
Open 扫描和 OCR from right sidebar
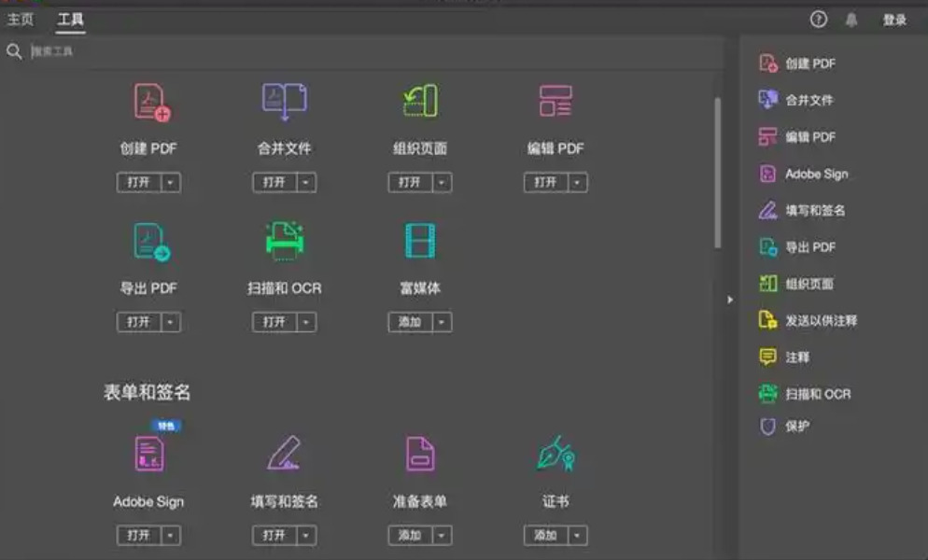(x=805, y=394)
